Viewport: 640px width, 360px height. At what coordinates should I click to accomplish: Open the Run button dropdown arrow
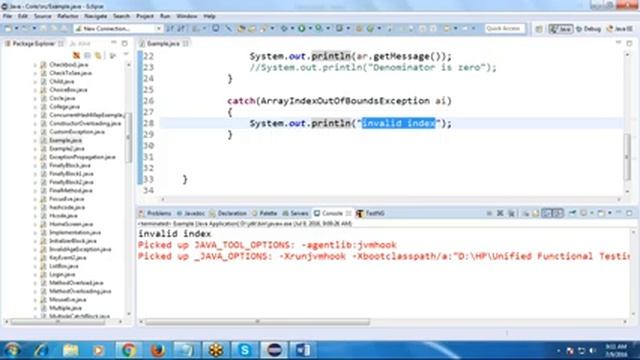point(311,28)
